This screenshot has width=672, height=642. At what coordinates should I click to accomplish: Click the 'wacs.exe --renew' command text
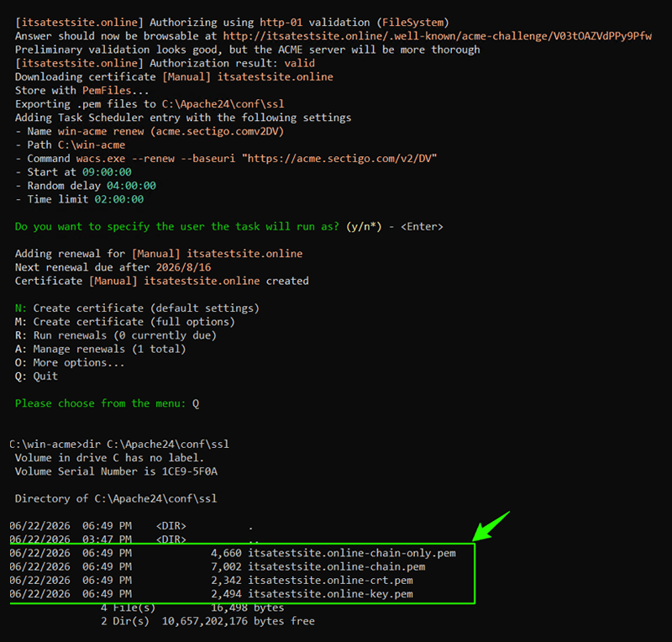(125, 159)
